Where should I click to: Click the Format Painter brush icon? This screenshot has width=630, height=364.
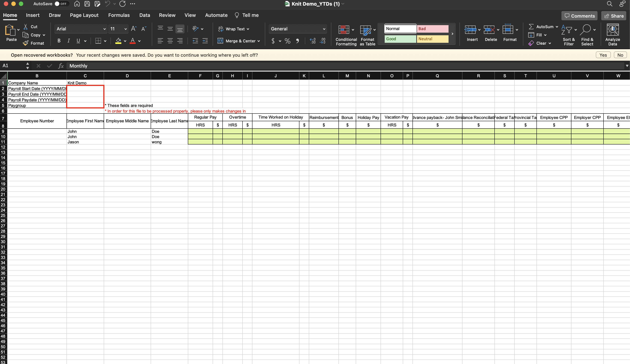26,43
